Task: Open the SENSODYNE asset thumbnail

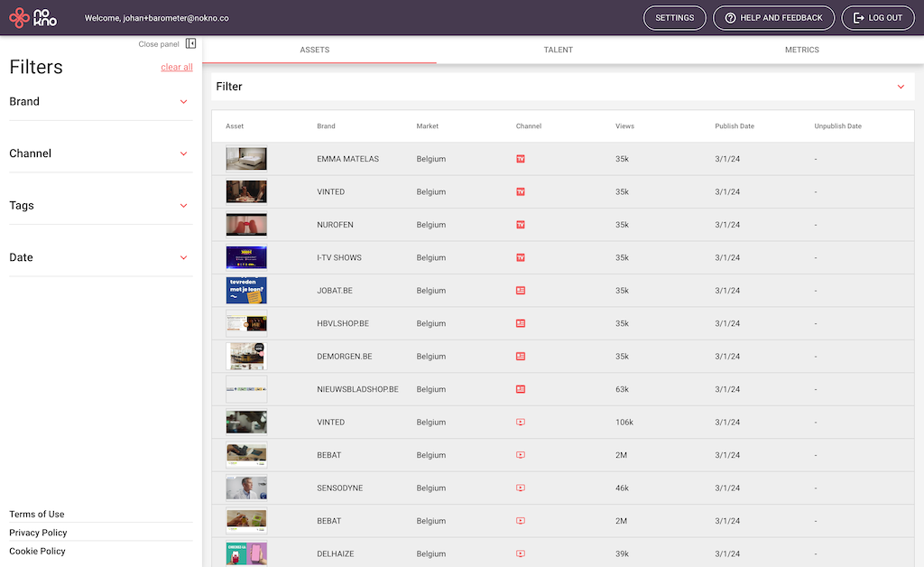Action: click(246, 488)
